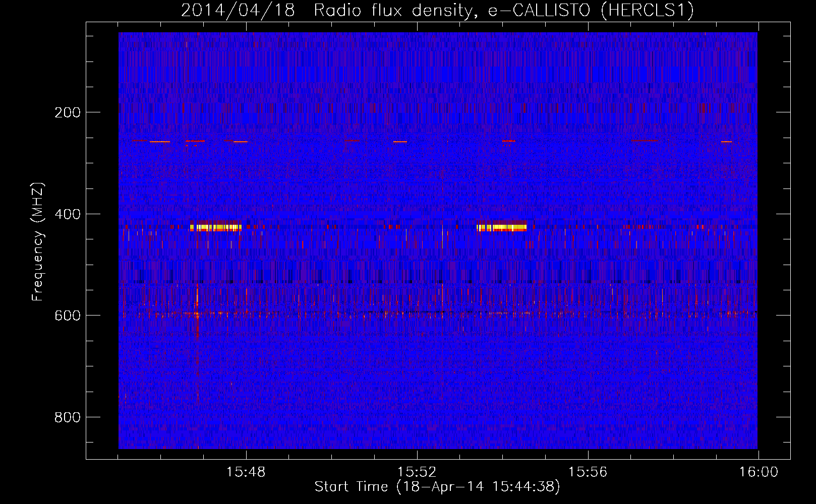The image size is (816, 504).
Task: Click the 600 frequency tick label
Action: point(67,316)
